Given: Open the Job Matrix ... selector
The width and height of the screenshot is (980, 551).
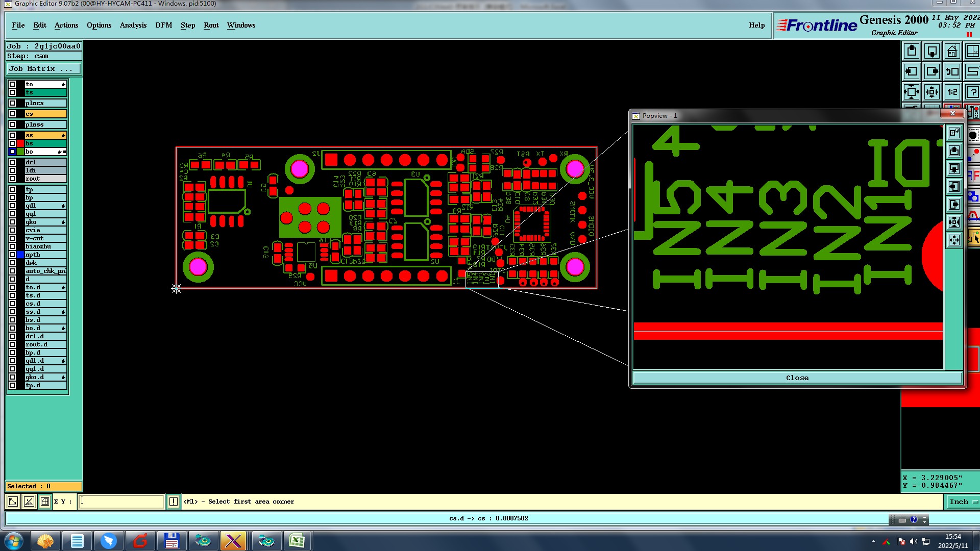Looking at the screenshot, I should tap(43, 68).
